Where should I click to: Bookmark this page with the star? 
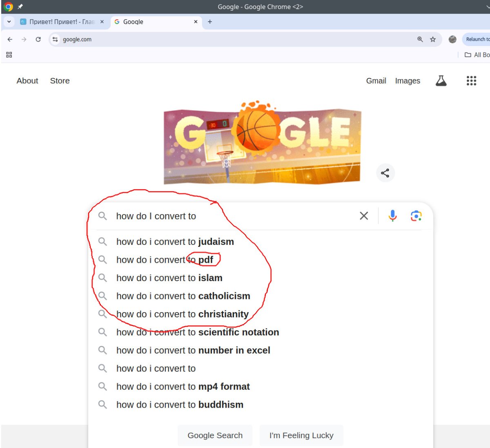coord(433,39)
